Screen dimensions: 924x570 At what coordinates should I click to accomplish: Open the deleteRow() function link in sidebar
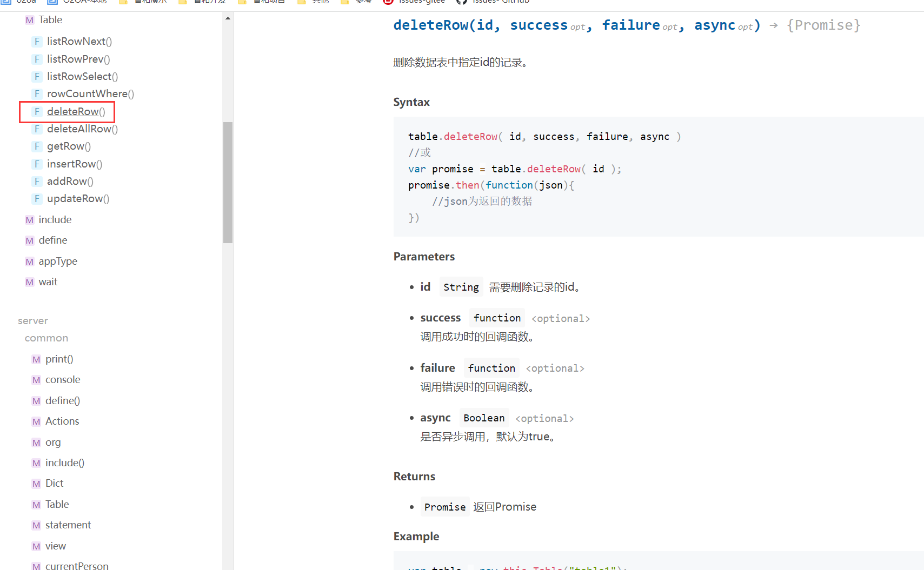pos(76,111)
